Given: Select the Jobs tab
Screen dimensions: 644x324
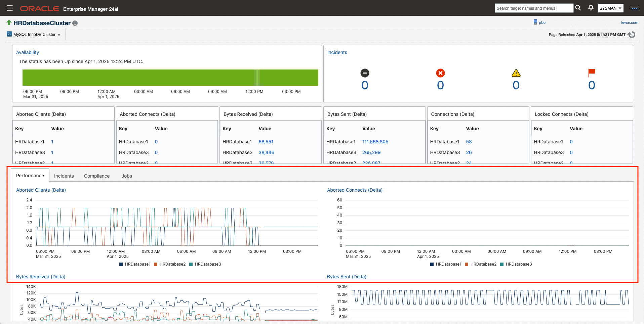Looking at the screenshot, I should pos(127,176).
